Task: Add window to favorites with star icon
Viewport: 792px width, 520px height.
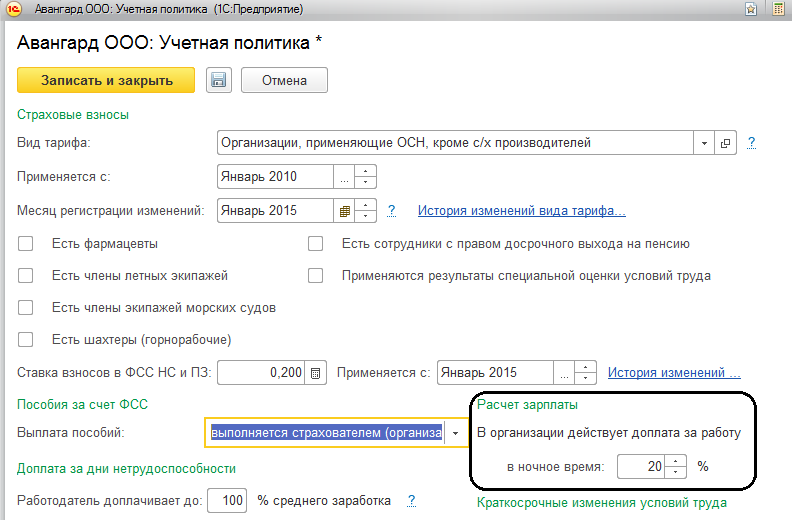Action: click(x=749, y=9)
